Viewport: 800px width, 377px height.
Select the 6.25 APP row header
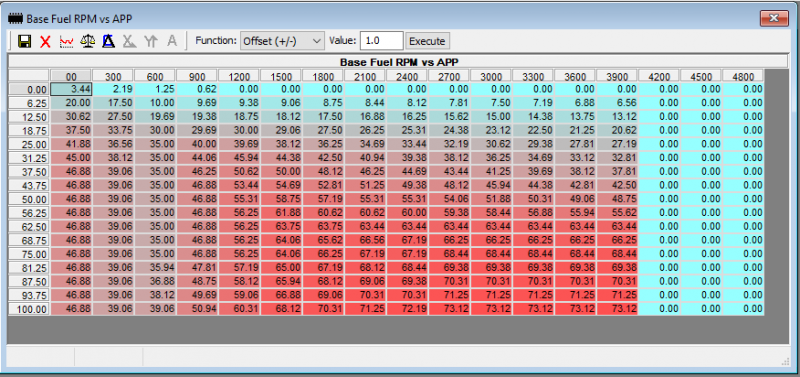tap(29, 103)
